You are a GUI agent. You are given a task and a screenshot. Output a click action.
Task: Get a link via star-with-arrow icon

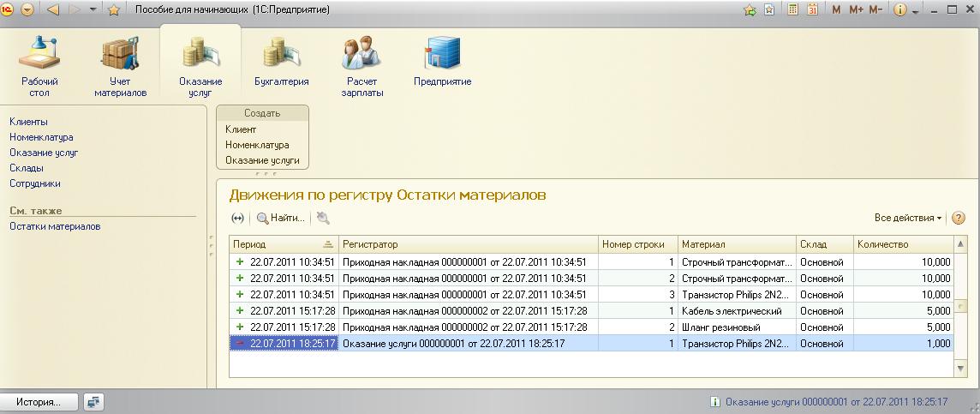(750, 10)
